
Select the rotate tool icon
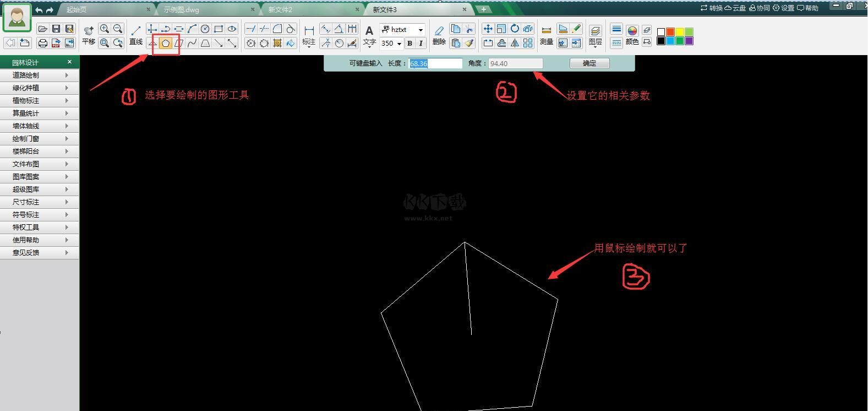[x=515, y=29]
